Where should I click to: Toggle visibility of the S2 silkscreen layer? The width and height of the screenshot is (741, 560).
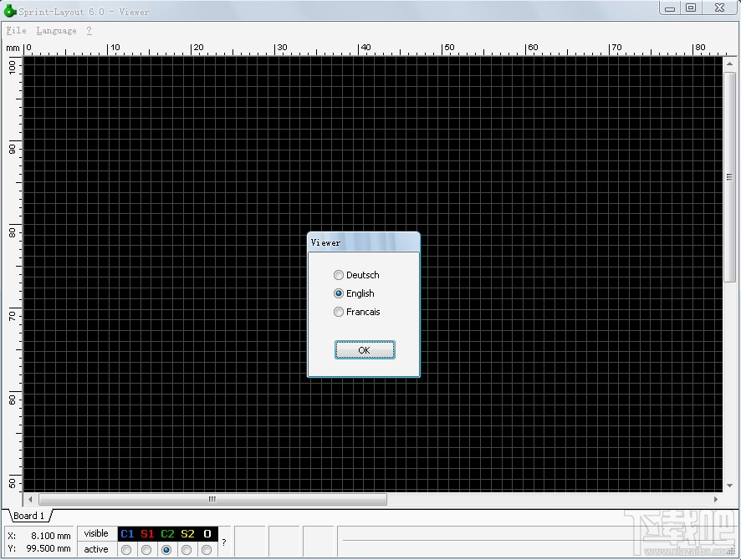point(187,533)
